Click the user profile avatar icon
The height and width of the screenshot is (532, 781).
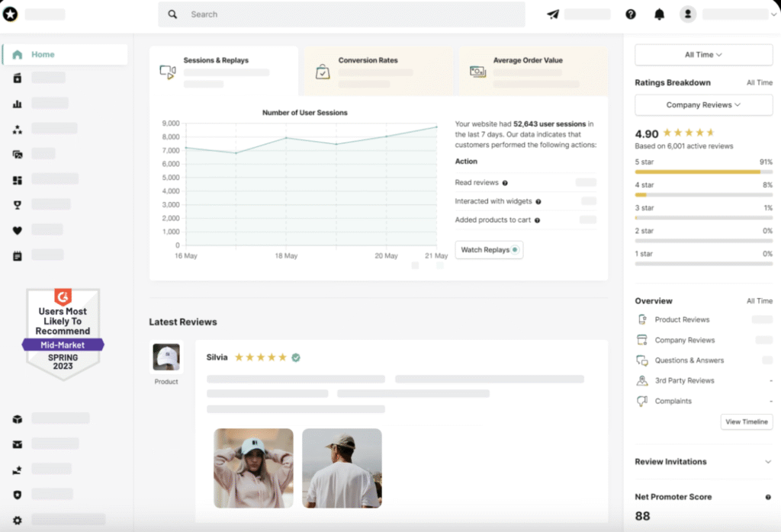688,14
